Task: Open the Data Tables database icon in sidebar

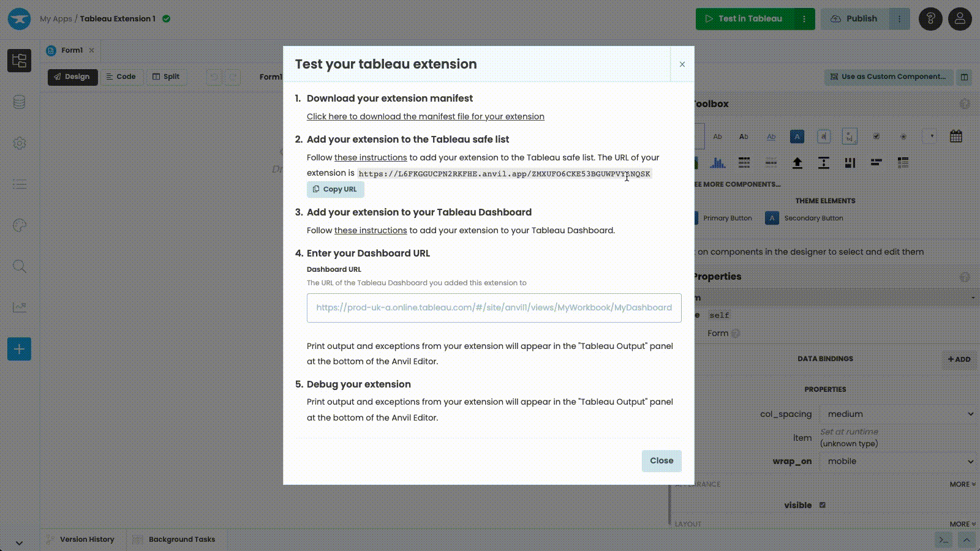Action: point(20,102)
